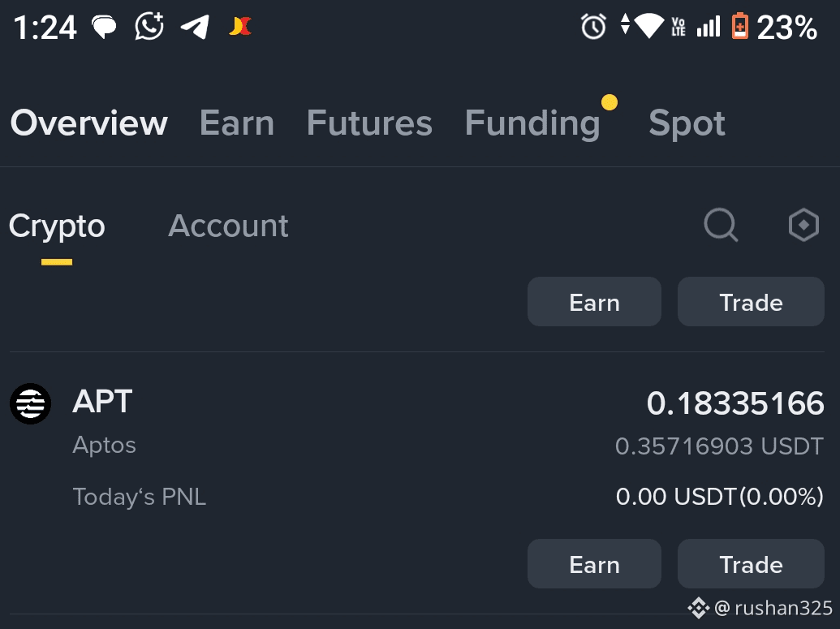The image size is (840, 629).
Task: Click the Aptos coin logo
Action: tap(30, 403)
